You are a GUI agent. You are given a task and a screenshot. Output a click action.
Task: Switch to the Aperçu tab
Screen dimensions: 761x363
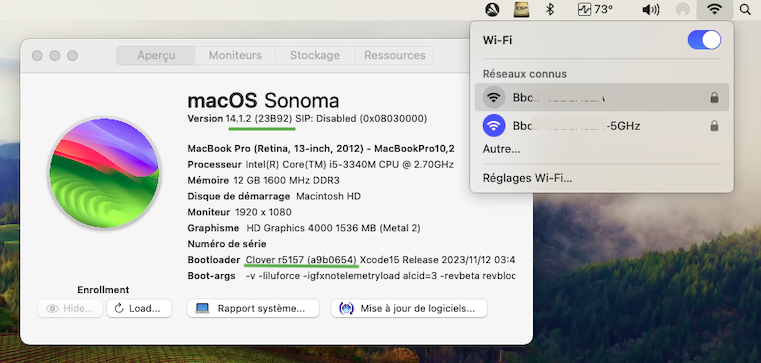pyautogui.click(x=156, y=55)
